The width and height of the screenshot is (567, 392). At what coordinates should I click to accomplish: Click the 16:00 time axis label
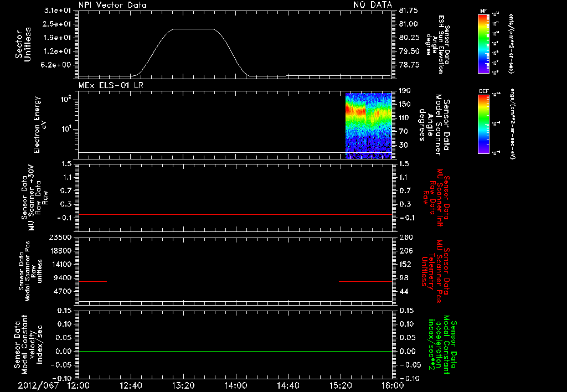(393, 385)
